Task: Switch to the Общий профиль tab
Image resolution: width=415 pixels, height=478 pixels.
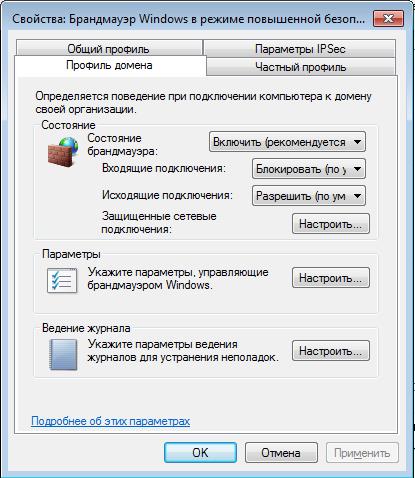Action: pos(109,48)
